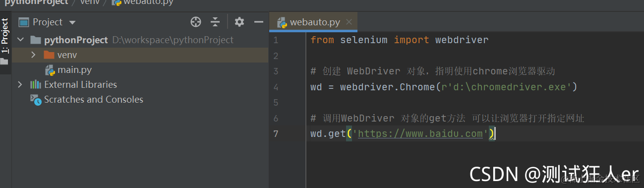644x188 pixels.
Task: Click the External Libraries bars icon
Action: 36,84
